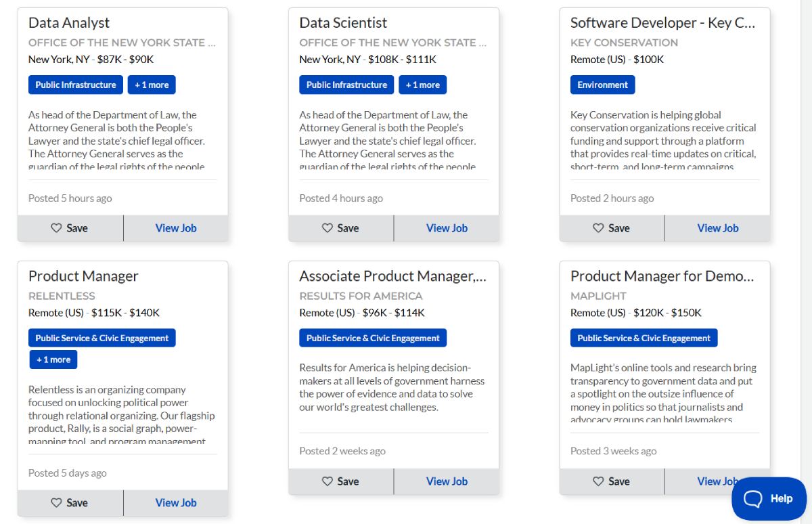
Task: Click company name RELENTLESS
Action: [x=62, y=296]
